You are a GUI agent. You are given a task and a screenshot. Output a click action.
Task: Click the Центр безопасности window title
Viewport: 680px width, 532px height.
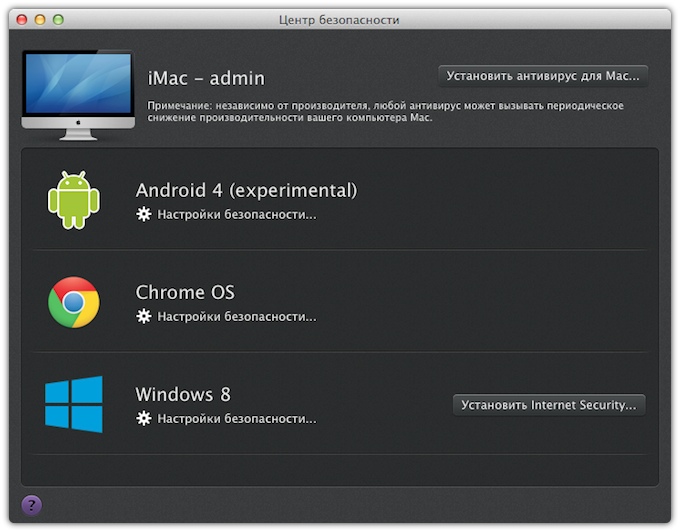click(339, 20)
